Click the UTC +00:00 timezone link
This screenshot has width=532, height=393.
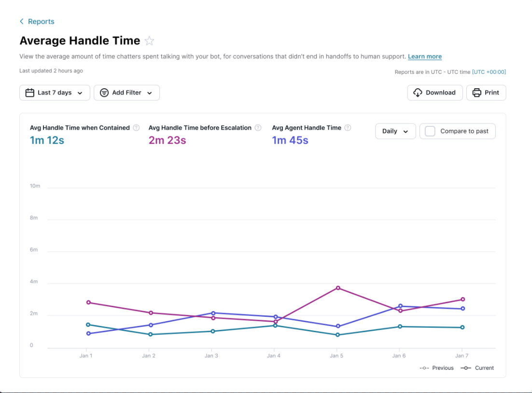[x=489, y=72]
